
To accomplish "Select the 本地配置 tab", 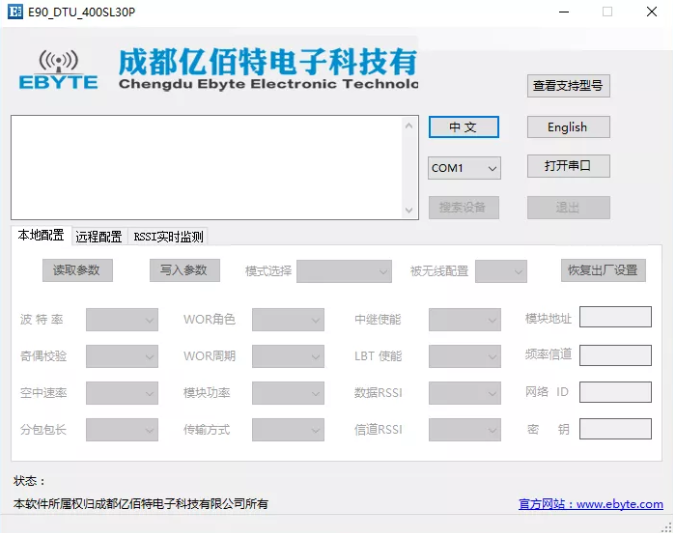I will (41, 235).
